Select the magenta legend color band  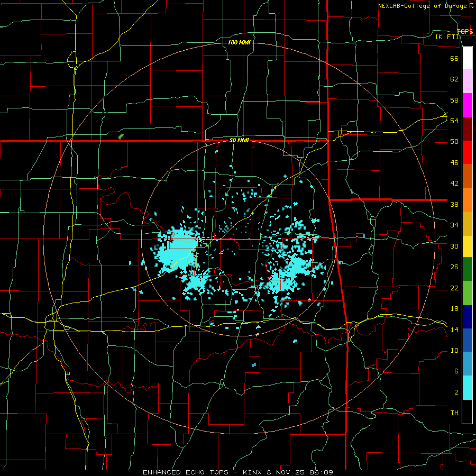click(x=467, y=105)
